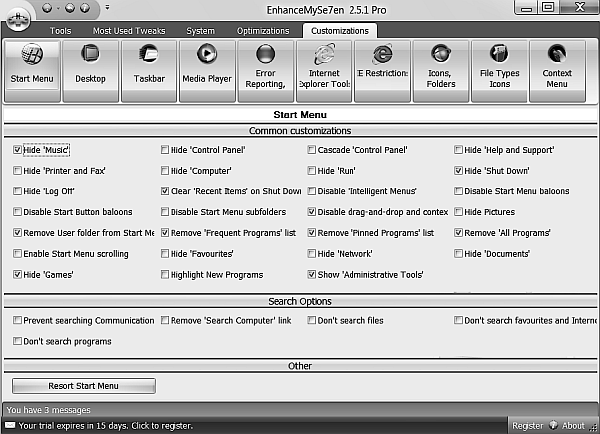Uncheck Hide 'Music' checkbox
Image resolution: width=600 pixels, height=434 pixels.
click(x=17, y=150)
